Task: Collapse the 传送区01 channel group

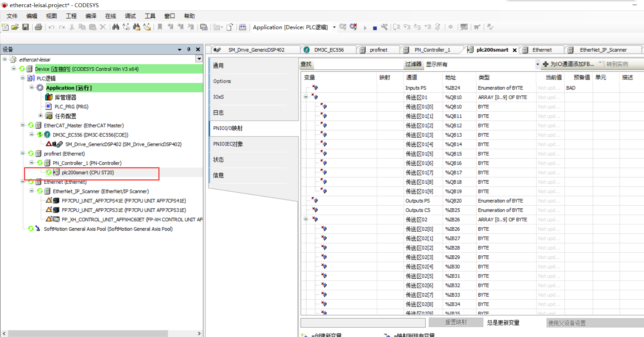Action: [306, 97]
